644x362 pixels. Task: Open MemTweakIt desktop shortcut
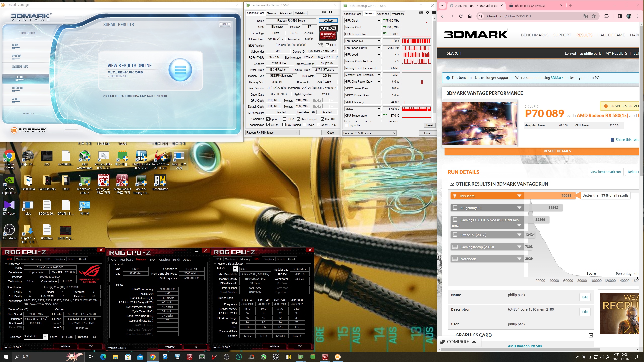pos(122,185)
